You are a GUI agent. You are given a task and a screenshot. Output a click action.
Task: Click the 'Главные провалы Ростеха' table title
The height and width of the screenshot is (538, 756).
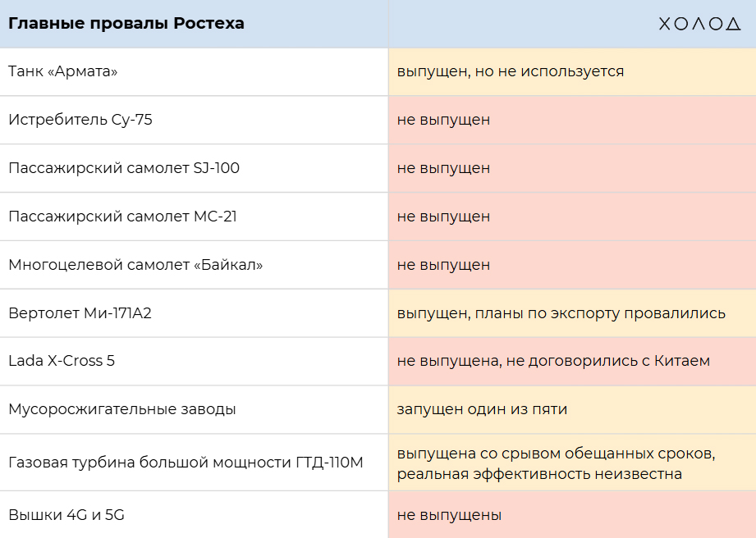126,23
